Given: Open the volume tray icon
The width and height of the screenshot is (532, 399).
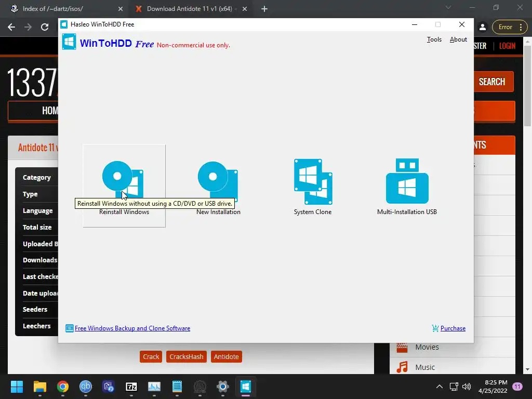Looking at the screenshot, I should point(467,387).
